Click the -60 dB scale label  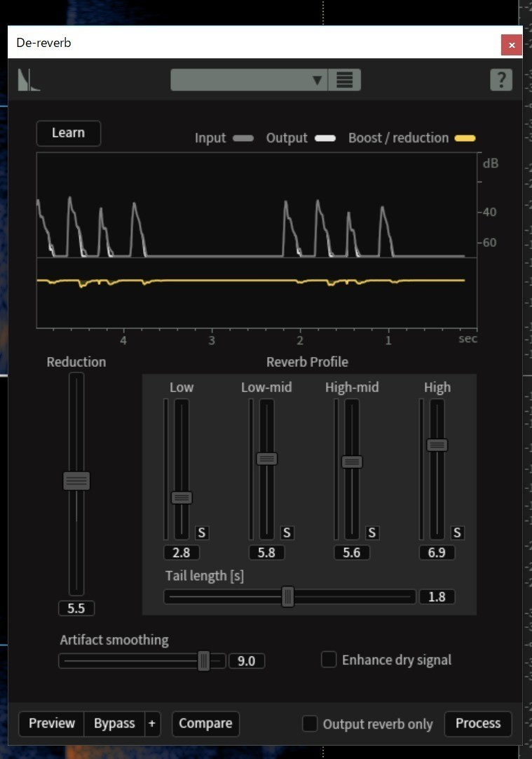[x=489, y=243]
